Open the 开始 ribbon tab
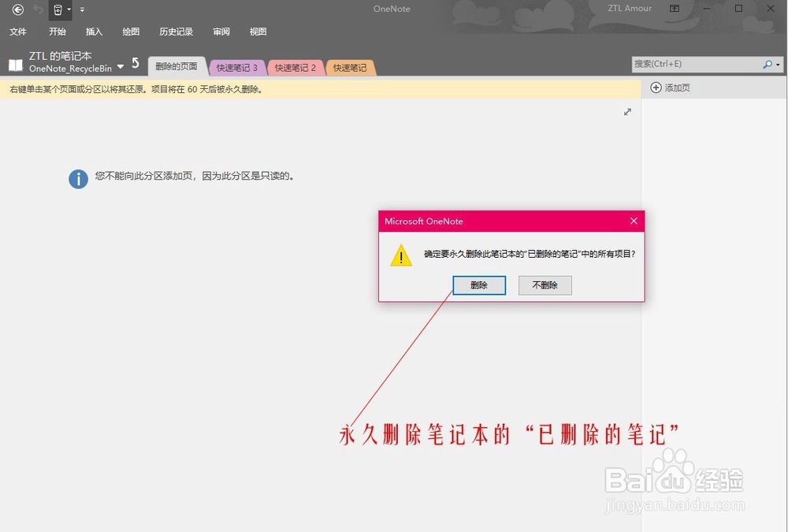Viewport: 788px width, 532px height. pos(58,32)
